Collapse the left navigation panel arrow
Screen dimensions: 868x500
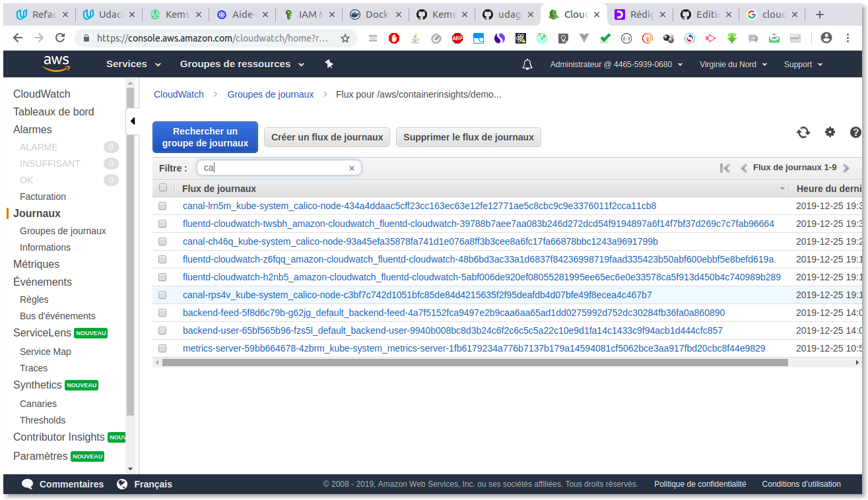click(x=132, y=121)
